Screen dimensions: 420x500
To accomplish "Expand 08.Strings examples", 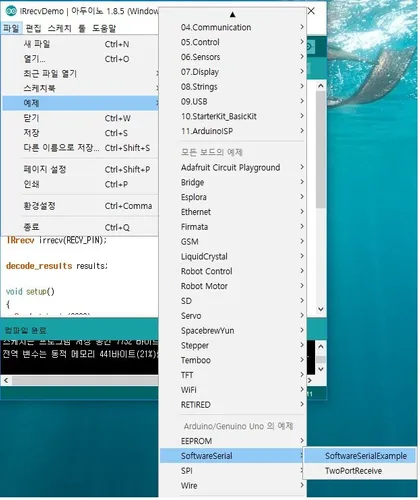I will pyautogui.click(x=233, y=87).
